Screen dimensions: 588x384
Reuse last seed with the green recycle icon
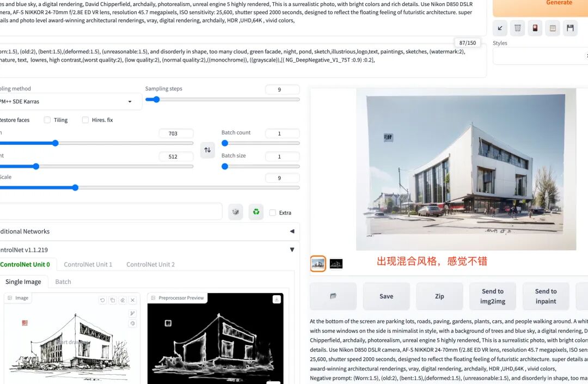coord(256,212)
